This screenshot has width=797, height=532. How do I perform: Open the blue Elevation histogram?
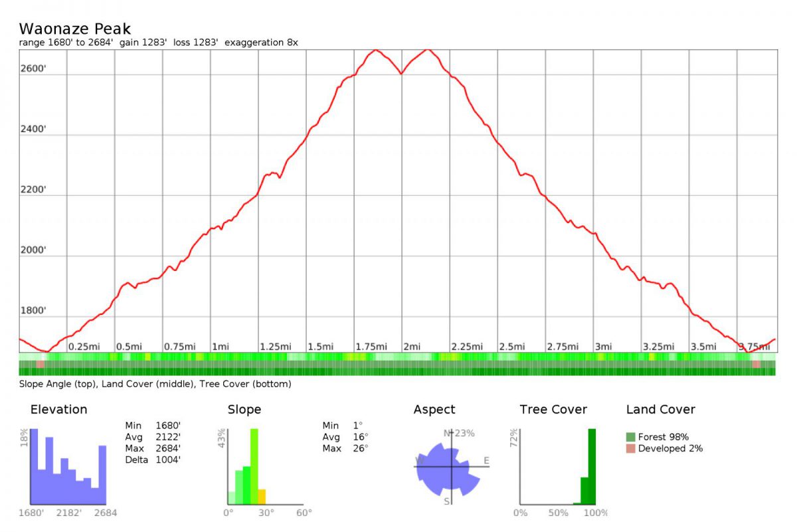coord(68,467)
